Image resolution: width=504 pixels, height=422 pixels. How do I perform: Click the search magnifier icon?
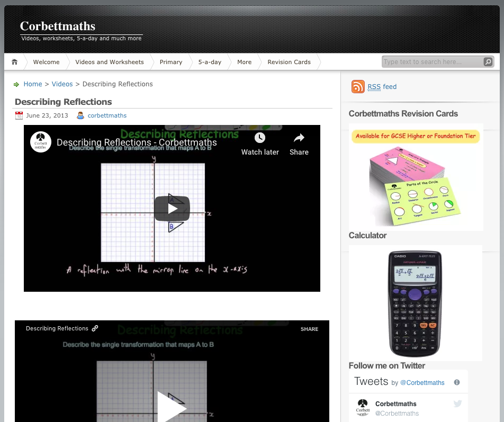488,62
